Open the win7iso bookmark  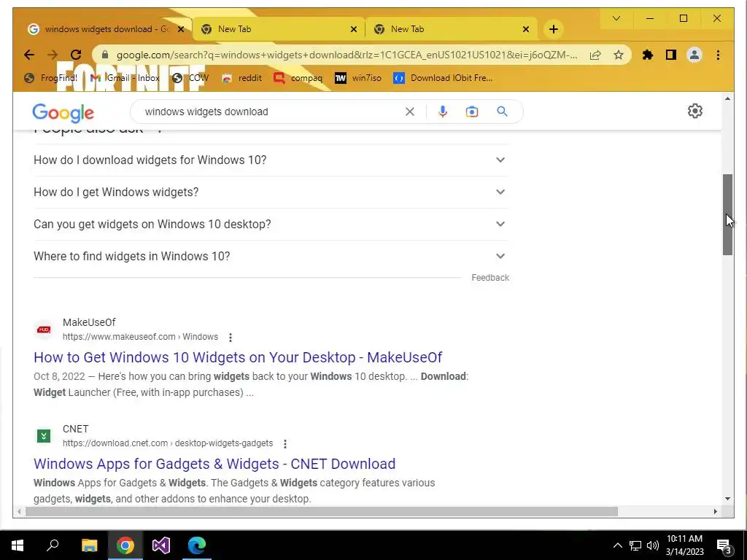point(358,77)
